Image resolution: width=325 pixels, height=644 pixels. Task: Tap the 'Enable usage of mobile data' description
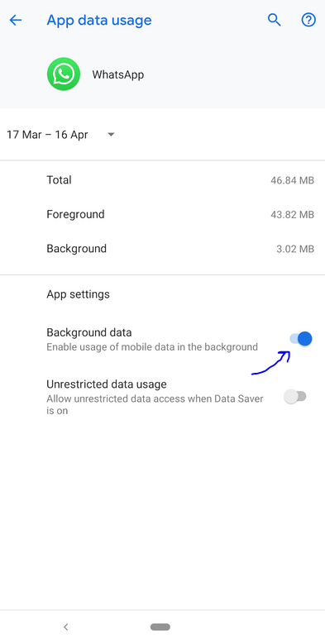152,347
